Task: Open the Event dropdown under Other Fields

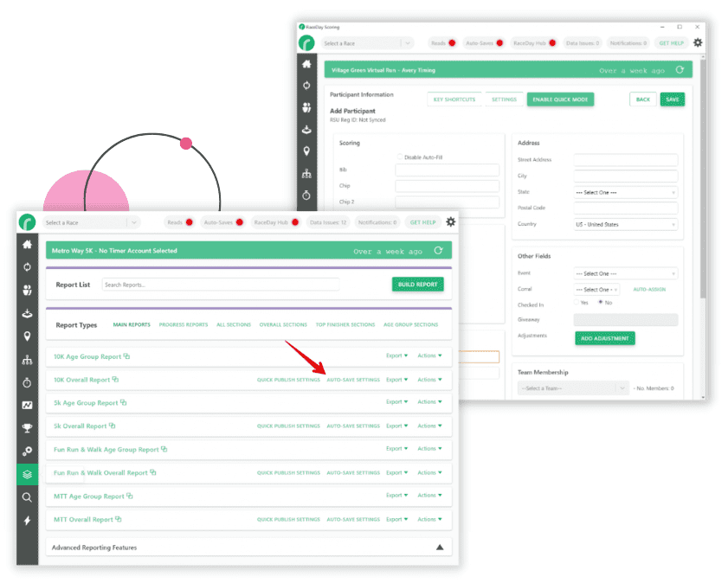Action: pyautogui.click(x=625, y=273)
